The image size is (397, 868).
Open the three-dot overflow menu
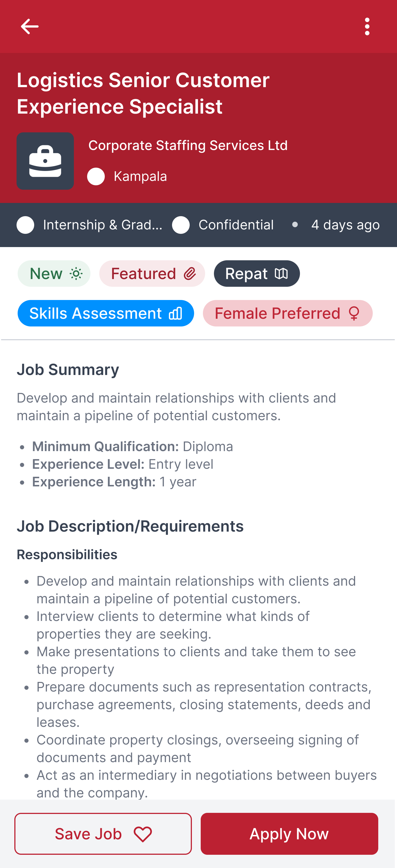click(x=367, y=27)
